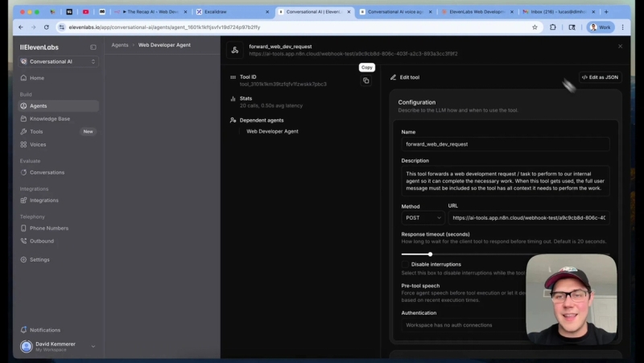This screenshot has height=363, width=644.
Task: Open a new browser tab
Action: pyautogui.click(x=606, y=12)
